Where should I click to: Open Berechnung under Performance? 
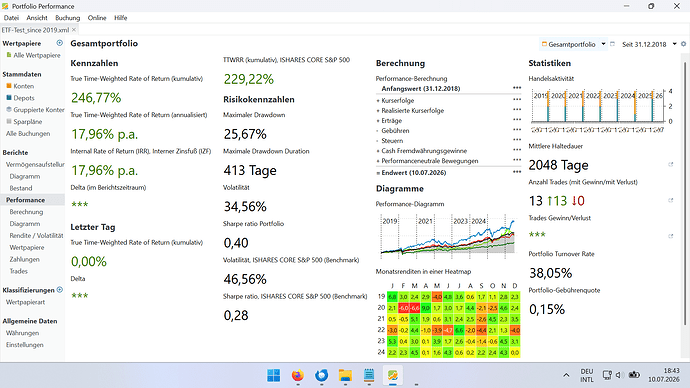[26, 212]
